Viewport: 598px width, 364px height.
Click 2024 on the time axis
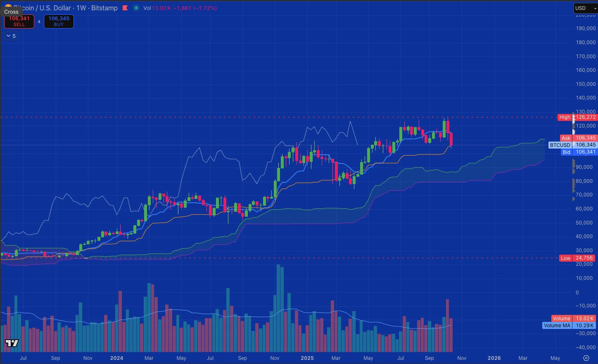(116, 358)
